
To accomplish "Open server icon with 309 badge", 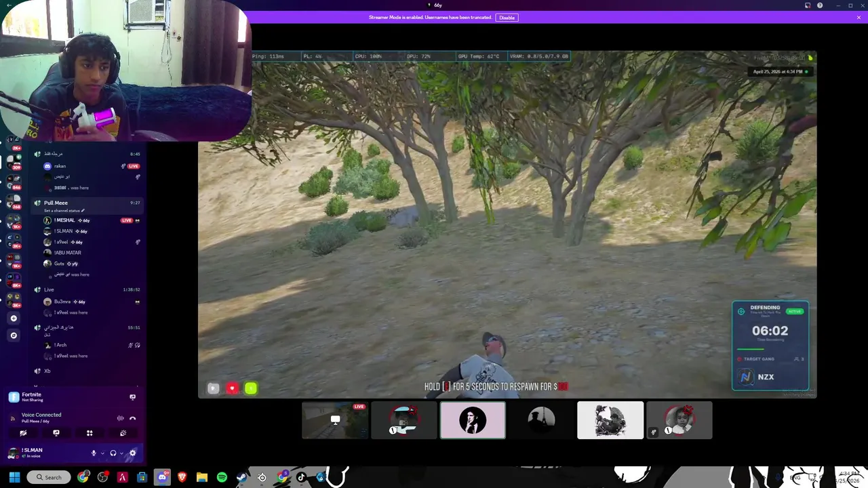I will (14, 163).
